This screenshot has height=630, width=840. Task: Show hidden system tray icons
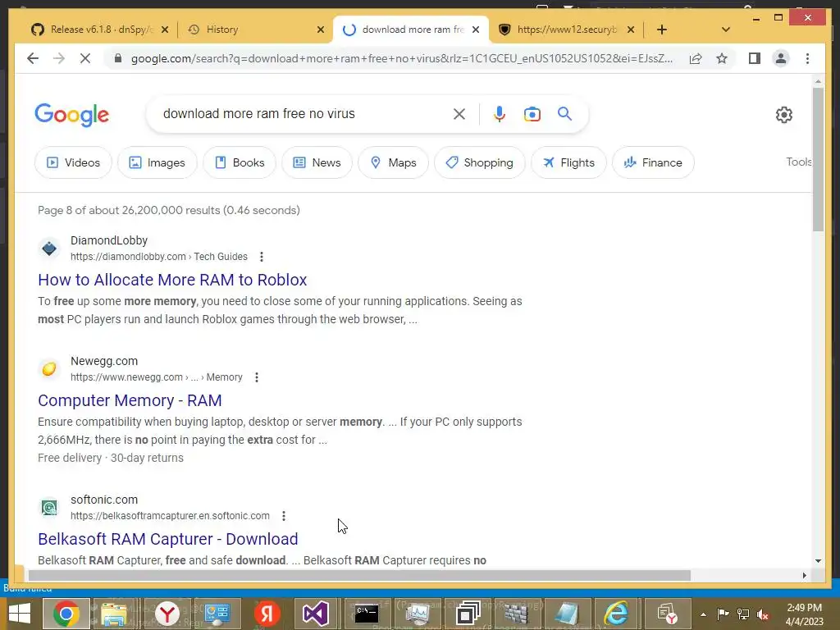click(703, 614)
